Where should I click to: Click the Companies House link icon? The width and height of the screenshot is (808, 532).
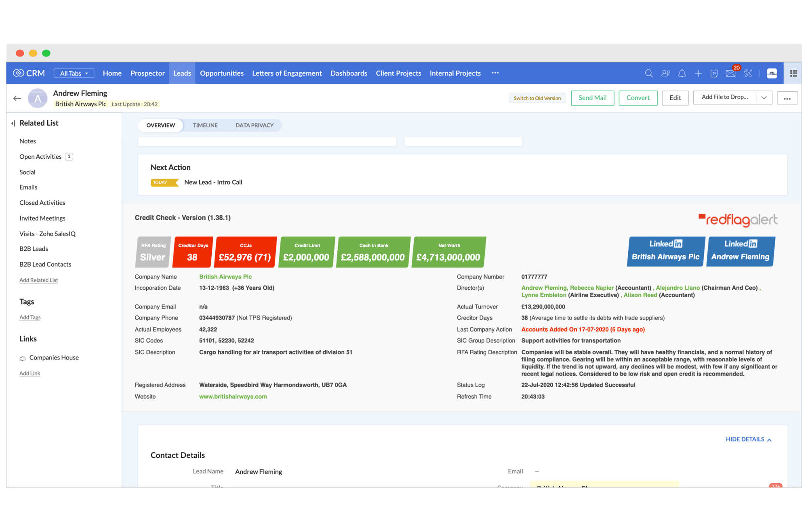[x=23, y=358]
